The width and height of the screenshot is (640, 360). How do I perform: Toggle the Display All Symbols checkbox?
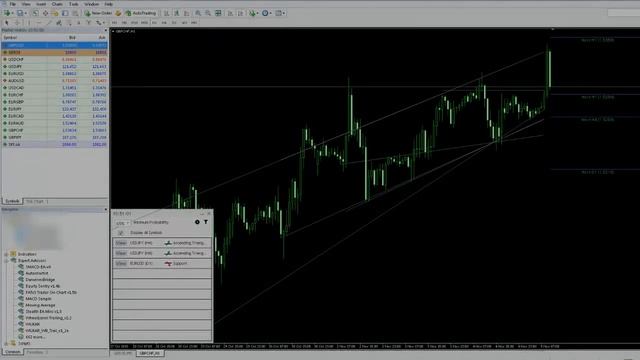click(120, 233)
